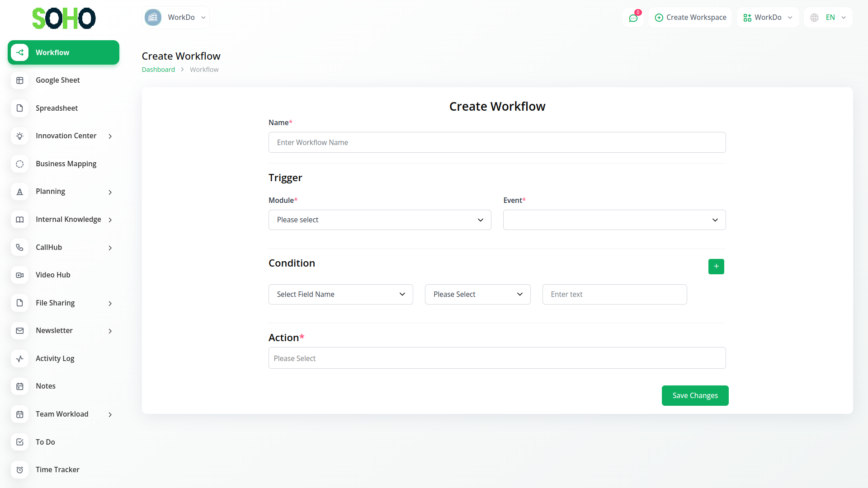
Task: Click the green plus add condition button
Action: (716, 267)
